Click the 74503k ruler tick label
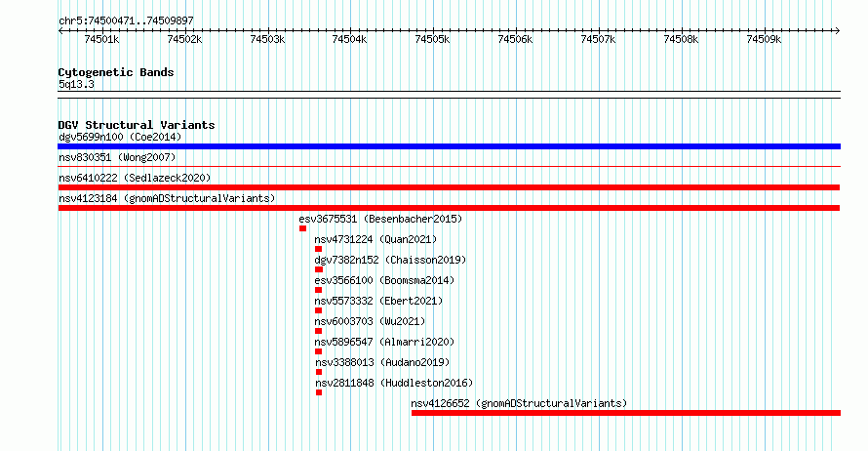 point(267,39)
